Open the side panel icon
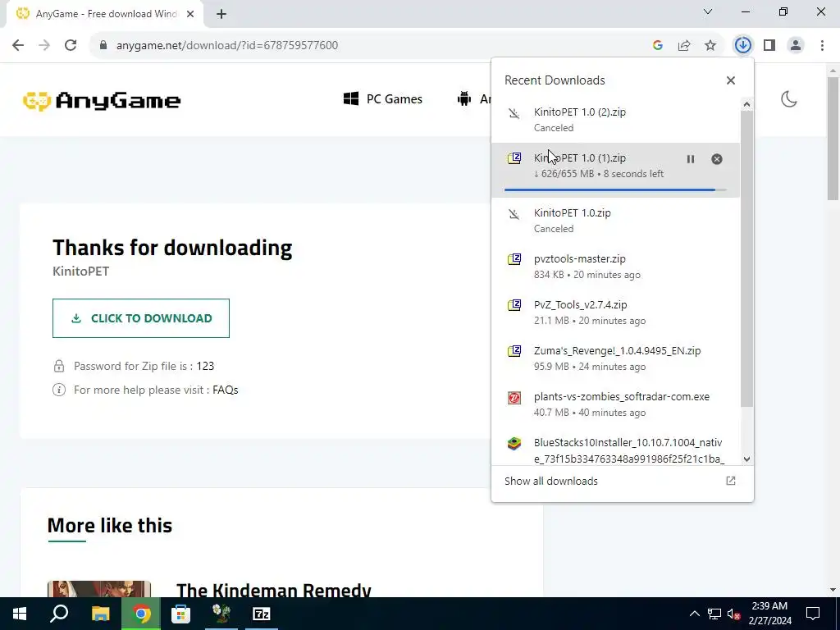The image size is (840, 630). pyautogui.click(x=769, y=45)
